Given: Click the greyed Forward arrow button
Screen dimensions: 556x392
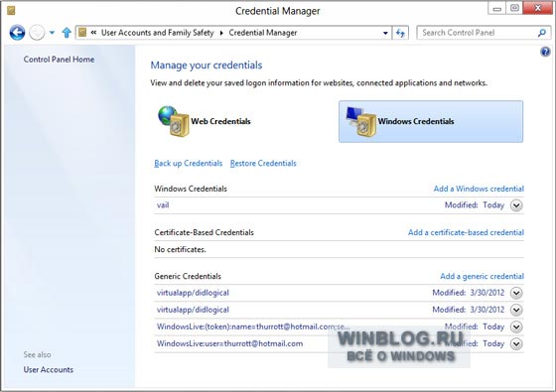Looking at the screenshot, I should pyautogui.click(x=37, y=33).
